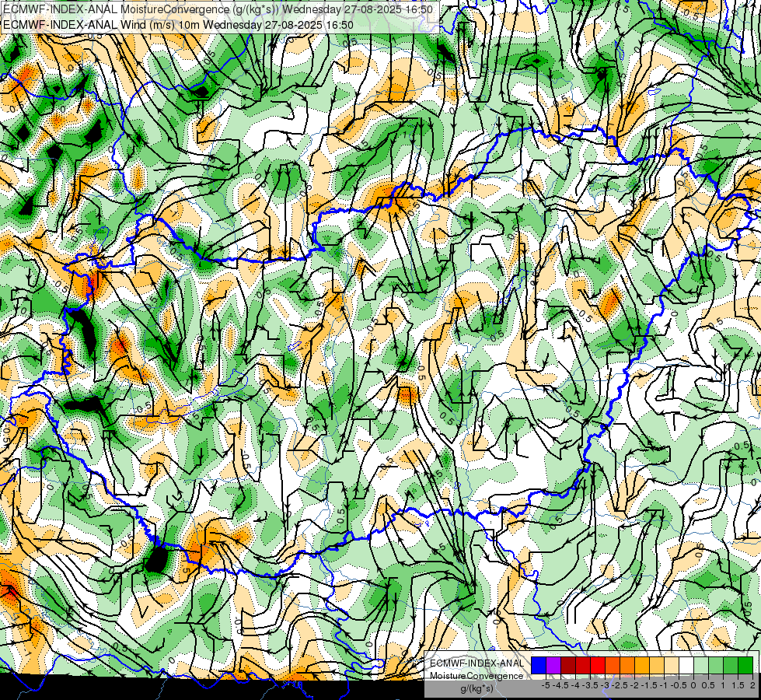Click the -2.5 legend scale value
Viewport: 761px width, 700px height.
tap(621, 685)
